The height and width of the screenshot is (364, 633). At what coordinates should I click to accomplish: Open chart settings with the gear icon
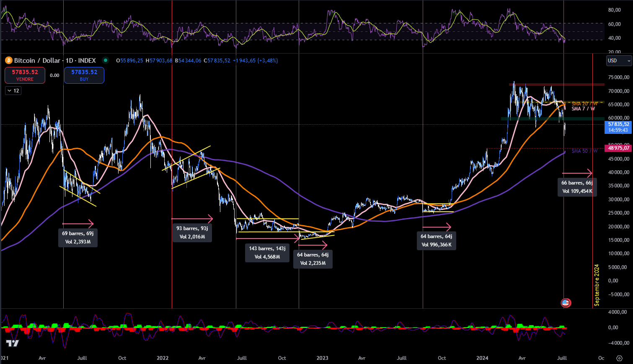pos(619,359)
